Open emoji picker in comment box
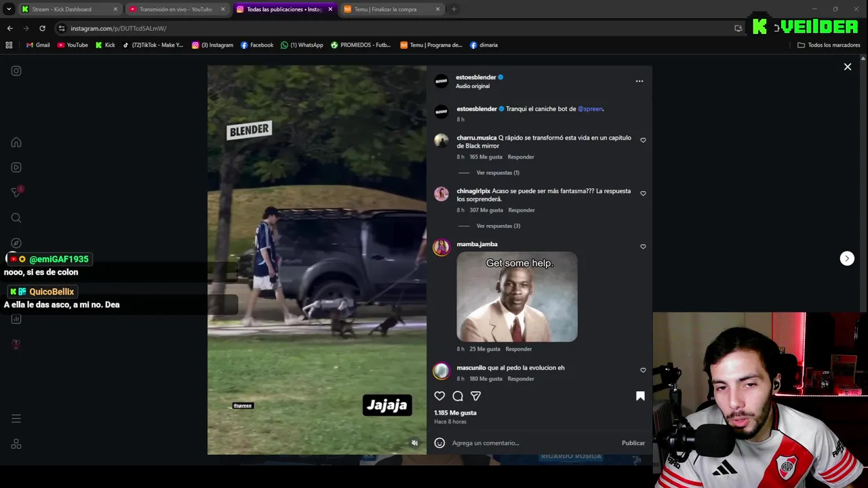The height and width of the screenshot is (488, 868). tap(439, 443)
